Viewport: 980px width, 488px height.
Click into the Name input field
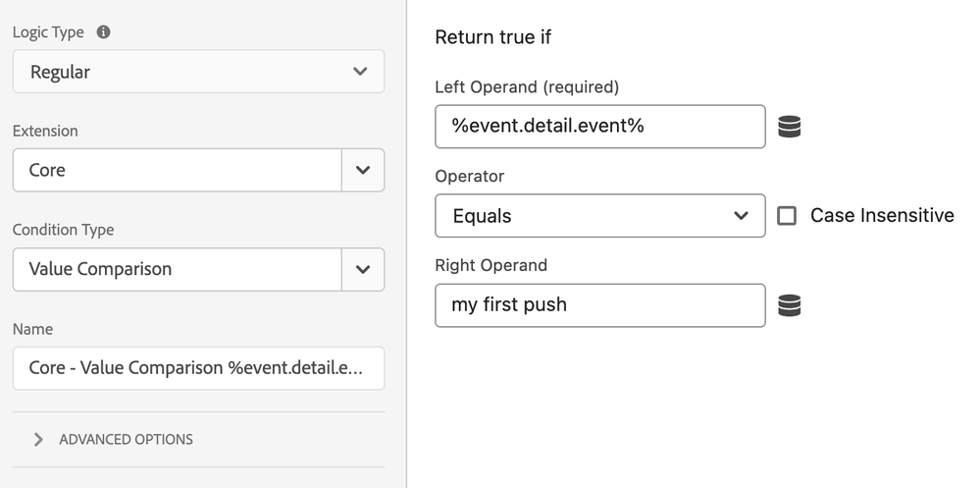click(x=198, y=368)
